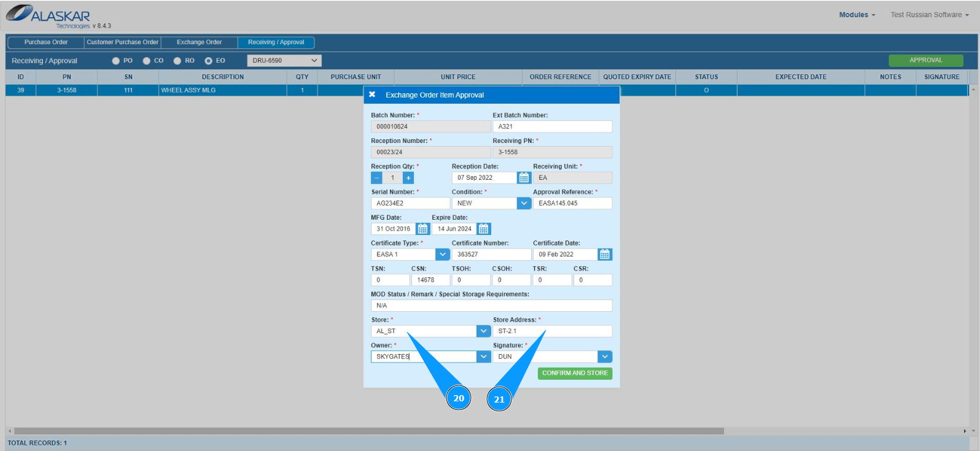
Task: Click the STATUS column header
Action: 706,77
